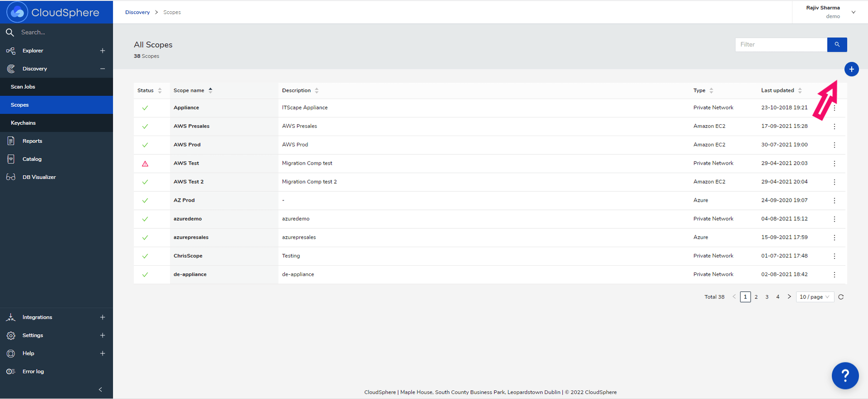
Task: Open the Scan Jobs submenu item
Action: [56, 87]
